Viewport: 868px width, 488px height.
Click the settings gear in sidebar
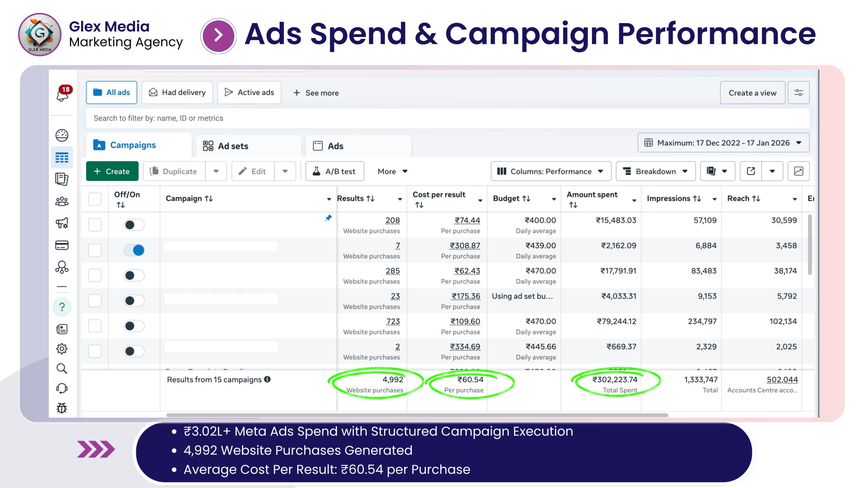click(x=62, y=349)
